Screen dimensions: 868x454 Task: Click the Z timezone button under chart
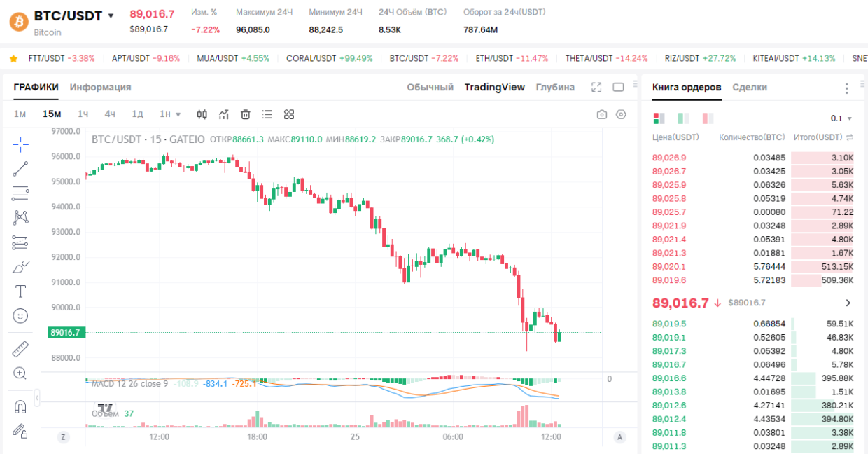click(63, 436)
